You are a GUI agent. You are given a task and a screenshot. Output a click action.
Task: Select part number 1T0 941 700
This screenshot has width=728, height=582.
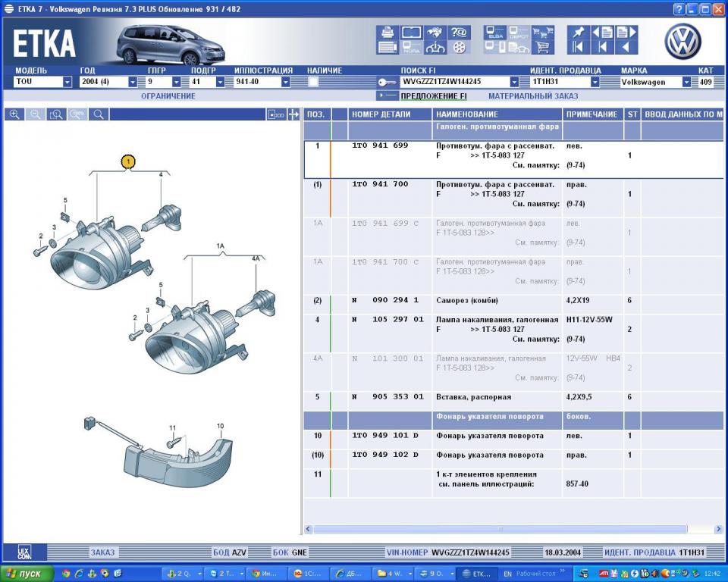pyautogui.click(x=380, y=184)
